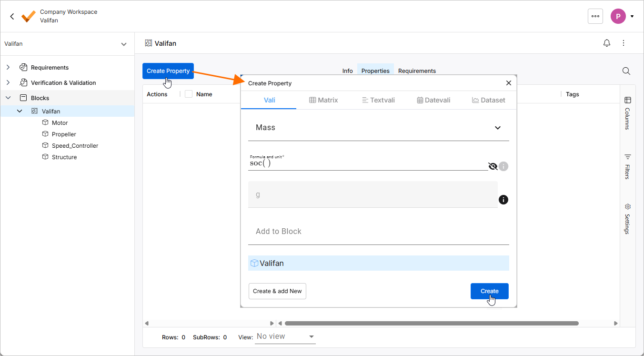
Task: Open the Columns side panel
Action: tap(627, 112)
